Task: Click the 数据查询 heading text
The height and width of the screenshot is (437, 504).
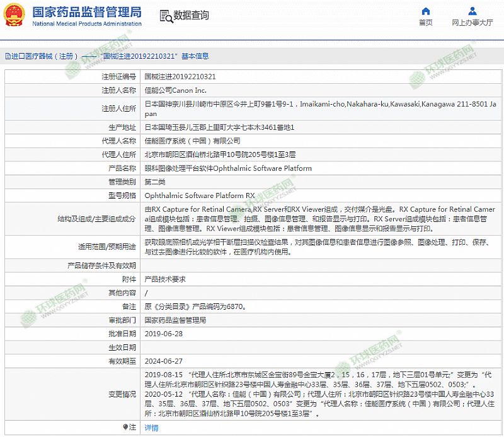Action: [191, 16]
